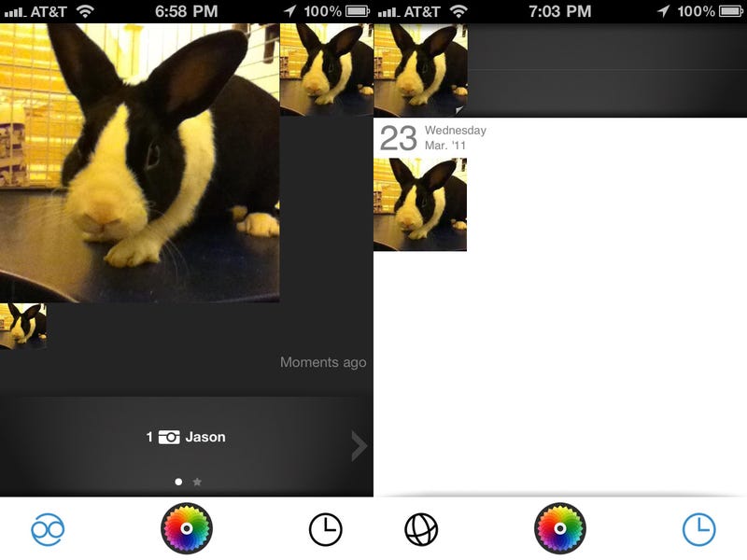Tap the location arrow in right status bar
Viewport: 747px width, 560px height.
664,11
